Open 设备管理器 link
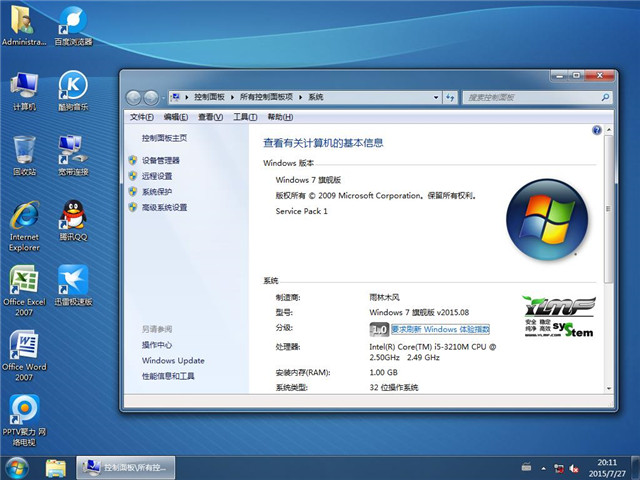 coord(161,160)
